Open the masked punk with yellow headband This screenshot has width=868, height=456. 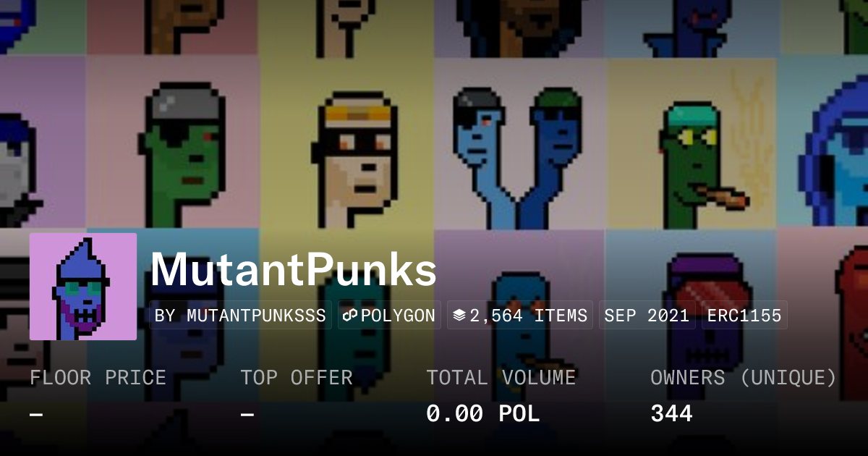coord(346,143)
